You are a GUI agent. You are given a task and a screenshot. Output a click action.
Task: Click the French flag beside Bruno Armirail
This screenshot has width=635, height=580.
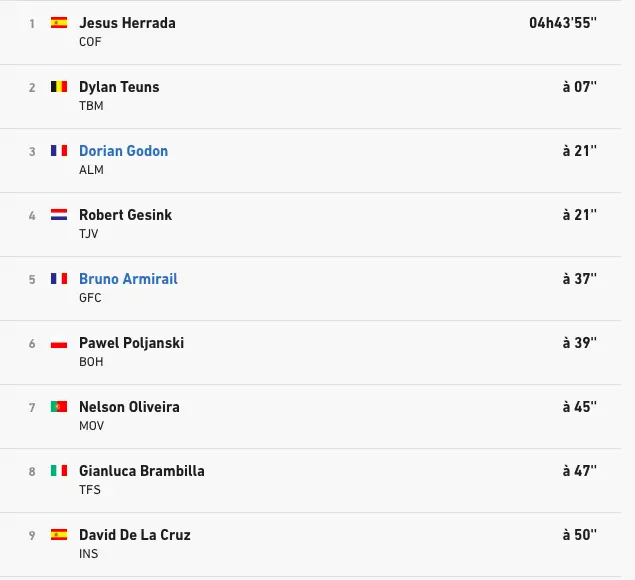coord(59,279)
